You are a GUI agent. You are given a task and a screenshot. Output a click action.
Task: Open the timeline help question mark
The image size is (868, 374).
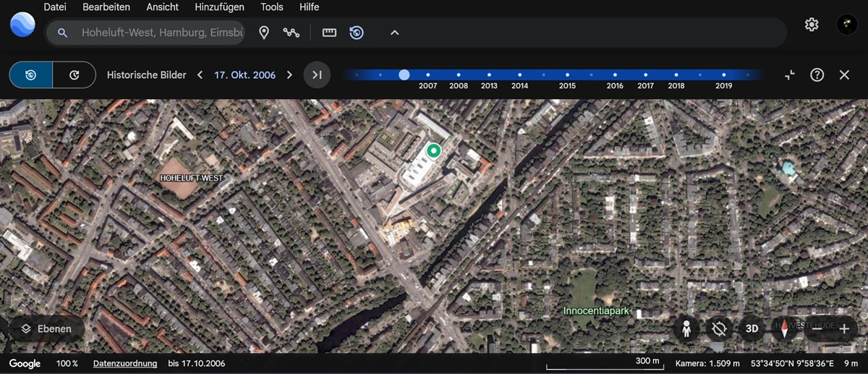pos(817,75)
